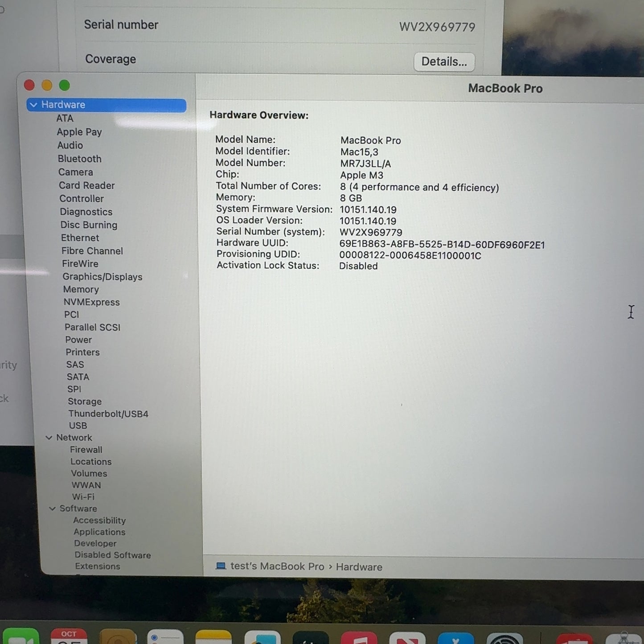Image resolution: width=644 pixels, height=644 pixels.
Task: Open the Wi-Fi network entry
Action: coord(83,496)
